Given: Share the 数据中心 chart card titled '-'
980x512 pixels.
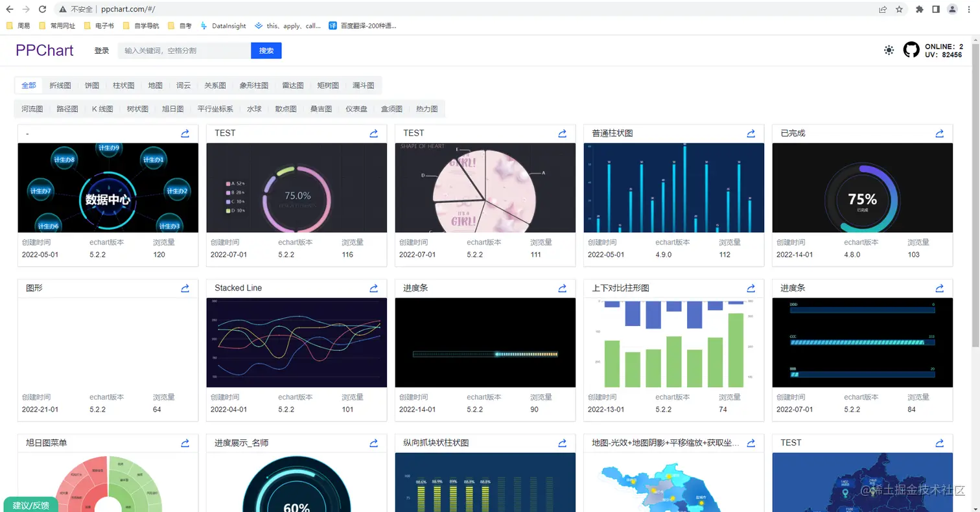Looking at the screenshot, I should pyautogui.click(x=185, y=134).
